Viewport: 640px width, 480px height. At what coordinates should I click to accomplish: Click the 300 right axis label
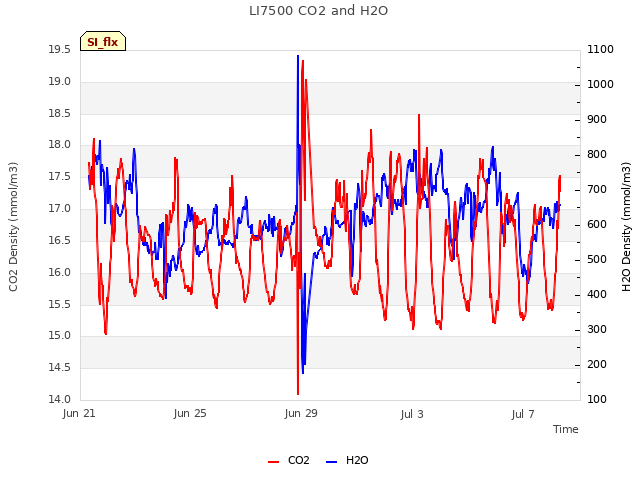(597, 330)
